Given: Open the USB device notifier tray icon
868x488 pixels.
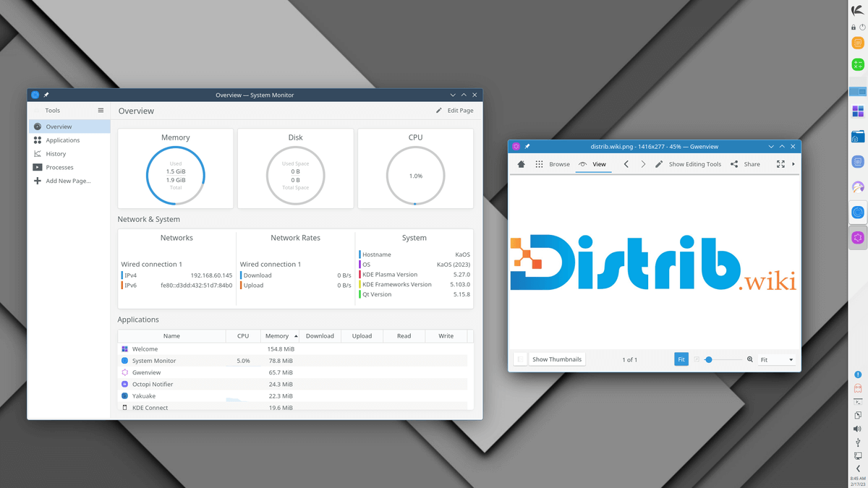Looking at the screenshot, I should click(x=858, y=442).
